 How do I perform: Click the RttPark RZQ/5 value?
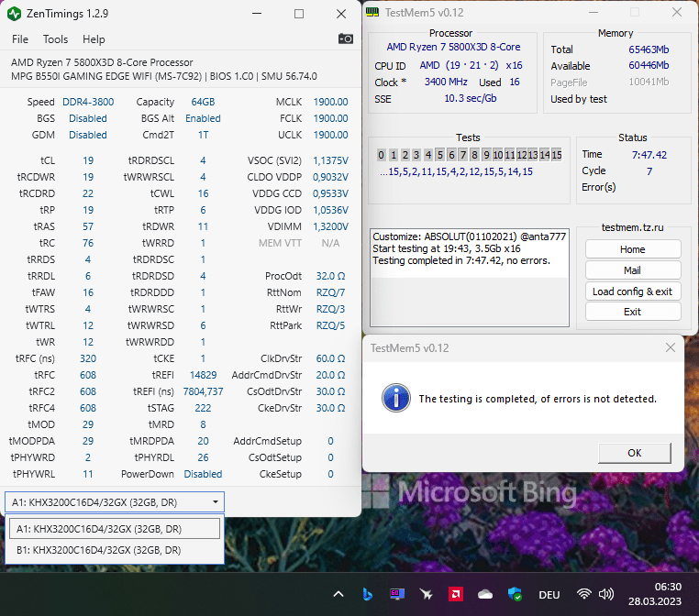tap(330, 325)
